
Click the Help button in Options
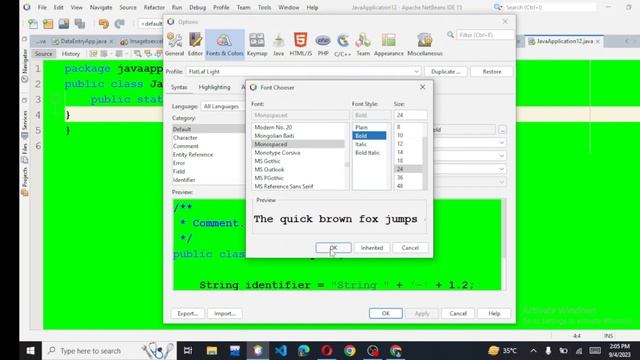click(494, 313)
